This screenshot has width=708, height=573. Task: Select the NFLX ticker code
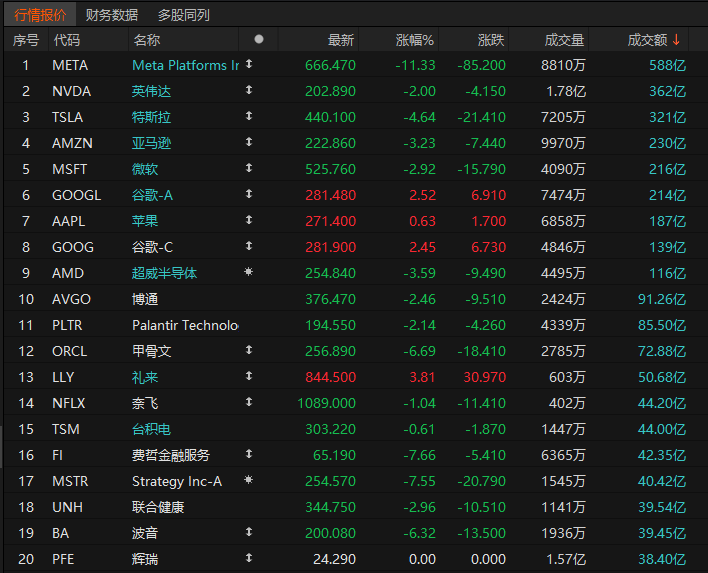click(x=69, y=403)
